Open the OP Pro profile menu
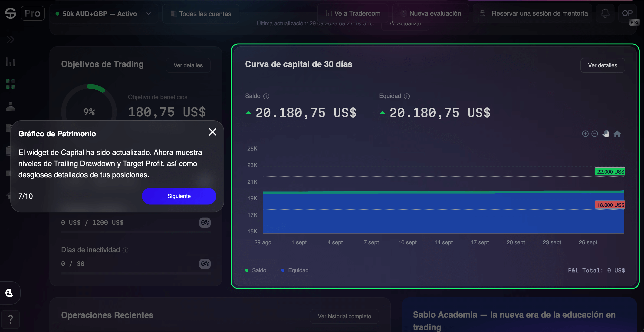 tap(628, 14)
